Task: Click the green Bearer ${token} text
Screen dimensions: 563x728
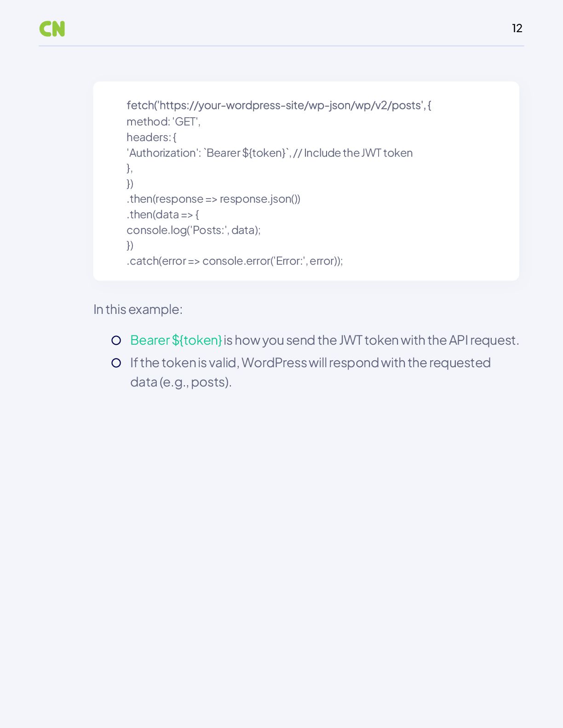Action: pos(176,340)
